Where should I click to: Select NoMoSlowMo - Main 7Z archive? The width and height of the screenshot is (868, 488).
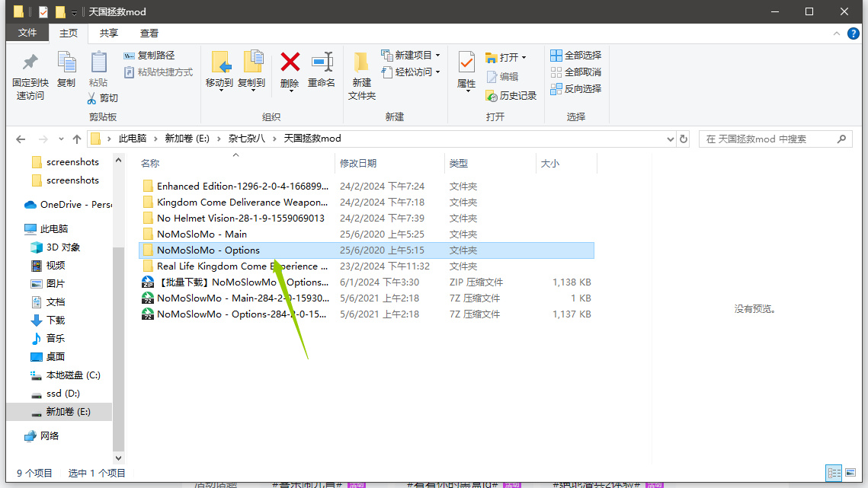pos(366,298)
